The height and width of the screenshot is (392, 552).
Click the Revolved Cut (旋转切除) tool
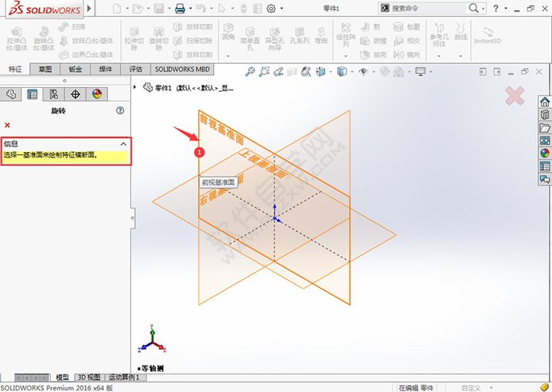[x=159, y=39]
